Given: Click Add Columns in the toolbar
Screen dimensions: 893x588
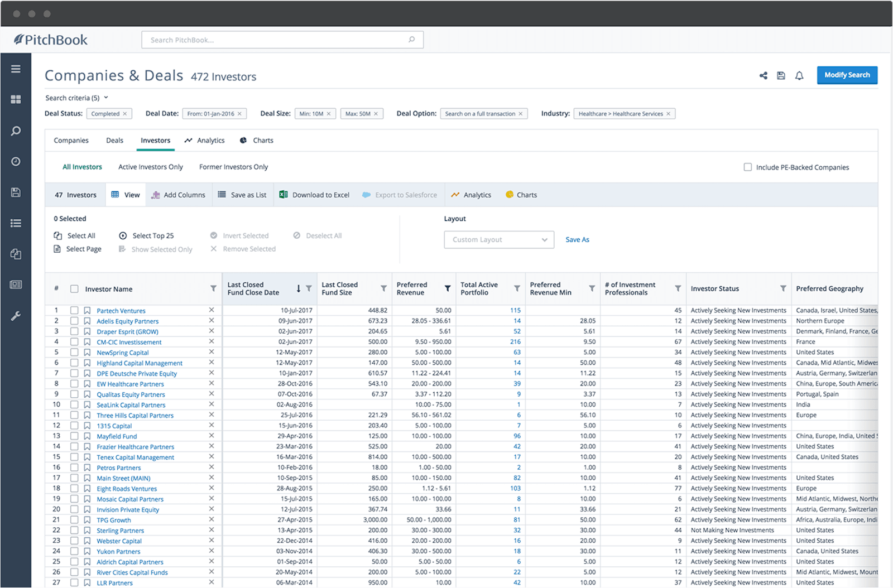Looking at the screenshot, I should pos(179,195).
